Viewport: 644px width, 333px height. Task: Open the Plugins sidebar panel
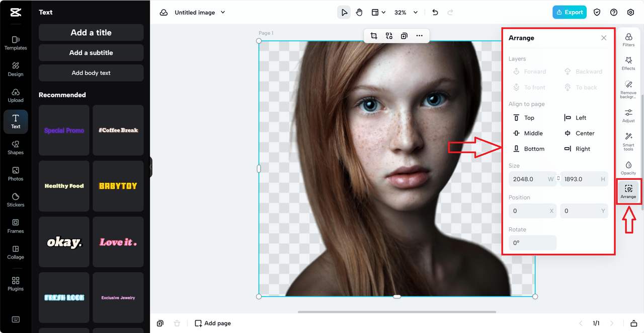[16, 284]
